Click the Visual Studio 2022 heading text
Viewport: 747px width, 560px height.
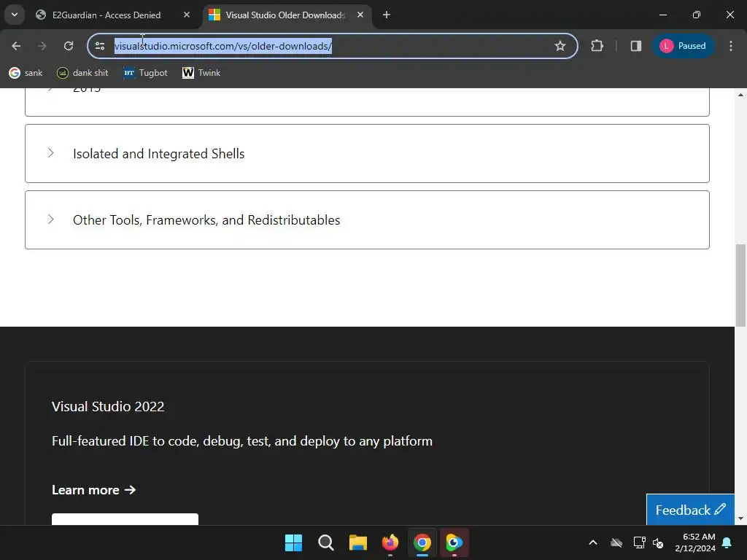[x=108, y=406]
